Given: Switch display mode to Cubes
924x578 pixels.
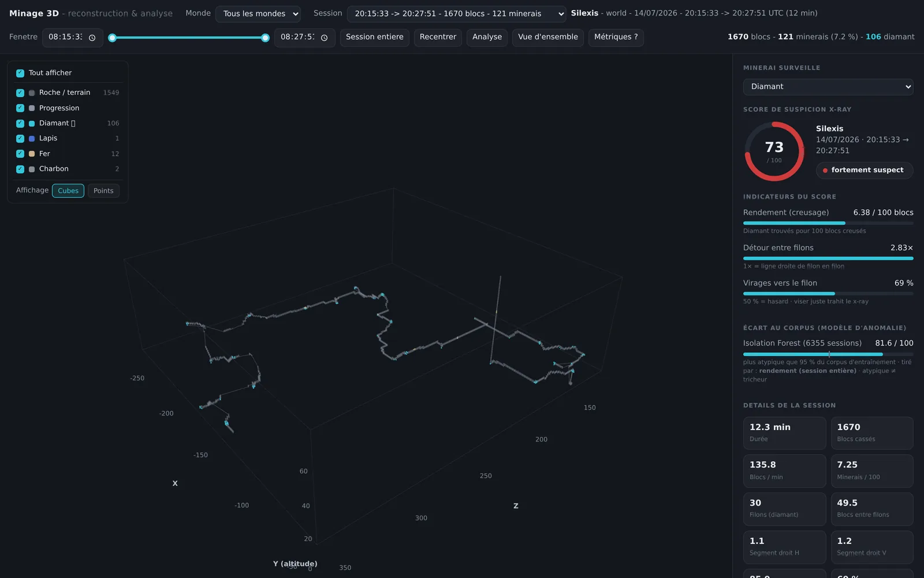Looking at the screenshot, I should 68,191.
